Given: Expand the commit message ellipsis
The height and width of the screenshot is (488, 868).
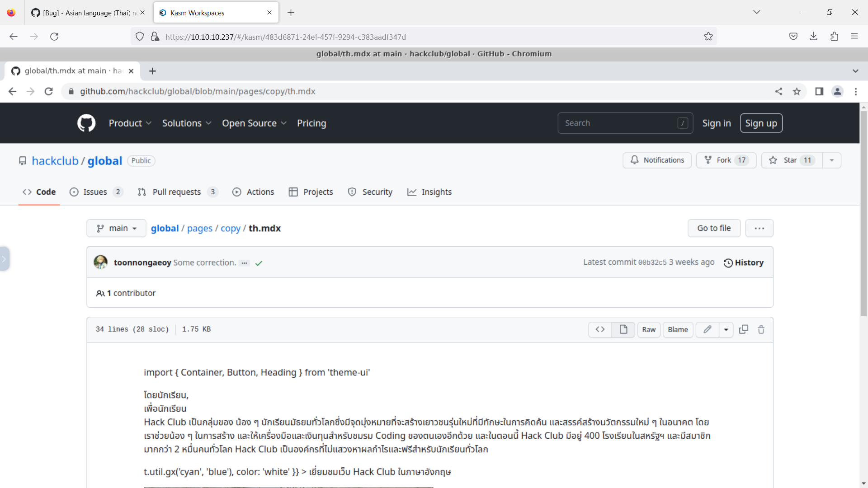Looking at the screenshot, I should [244, 263].
